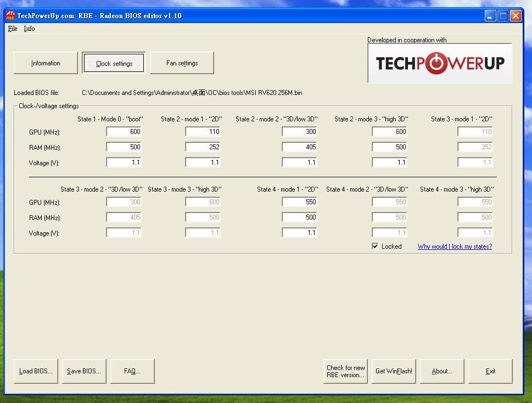Click the ATI RBE title bar icon
The width and height of the screenshot is (532, 403).
tap(10, 15)
